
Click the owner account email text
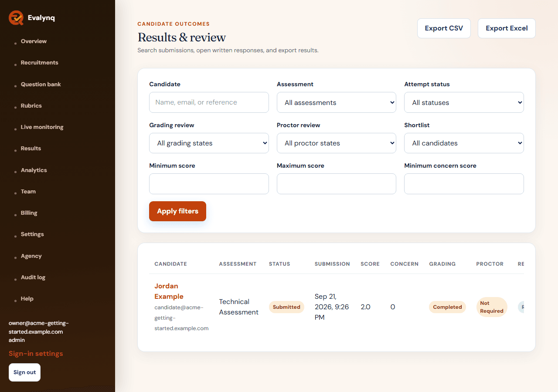click(x=39, y=328)
